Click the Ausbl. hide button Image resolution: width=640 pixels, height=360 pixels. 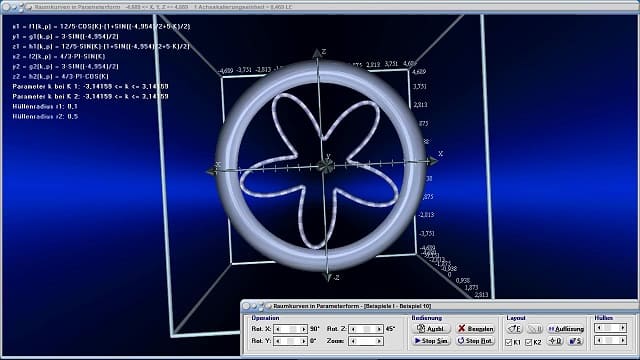[432, 329]
